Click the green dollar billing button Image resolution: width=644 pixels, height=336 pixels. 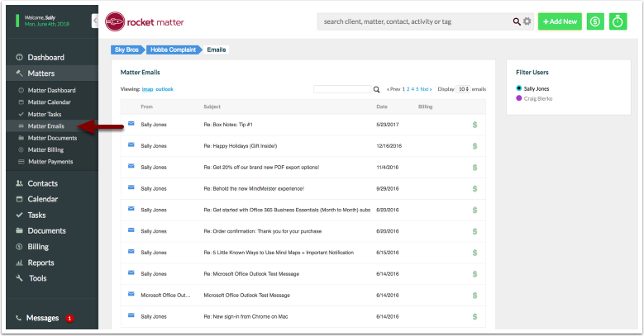[595, 21]
